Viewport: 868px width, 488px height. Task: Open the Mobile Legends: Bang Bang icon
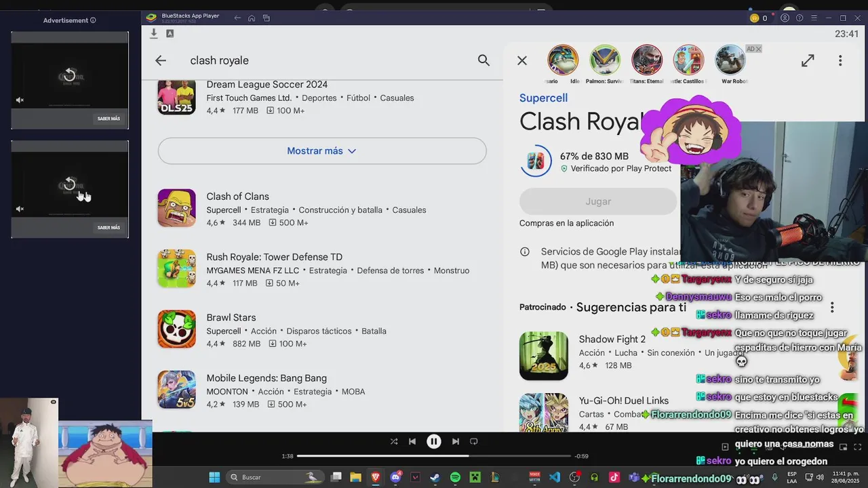click(177, 389)
